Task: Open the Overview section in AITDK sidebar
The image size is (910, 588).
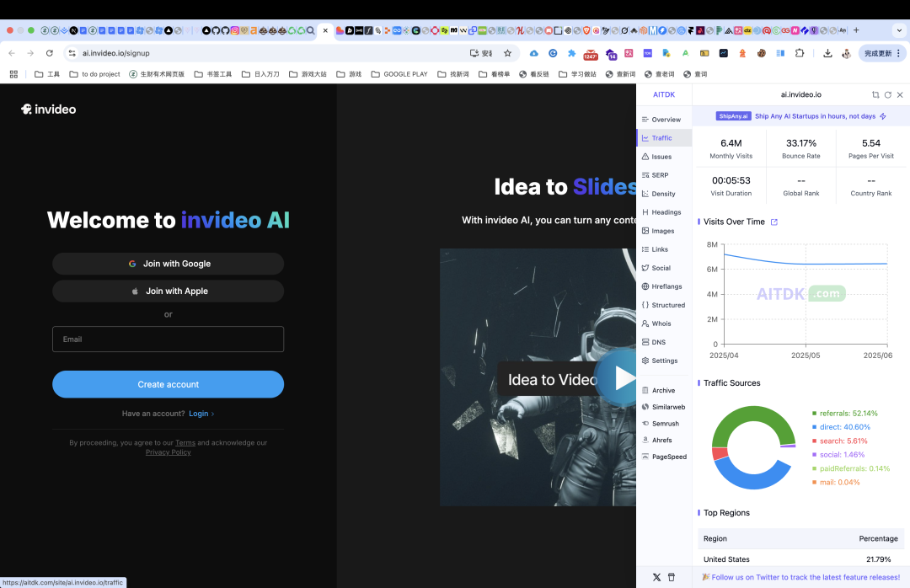Action: coord(664,120)
